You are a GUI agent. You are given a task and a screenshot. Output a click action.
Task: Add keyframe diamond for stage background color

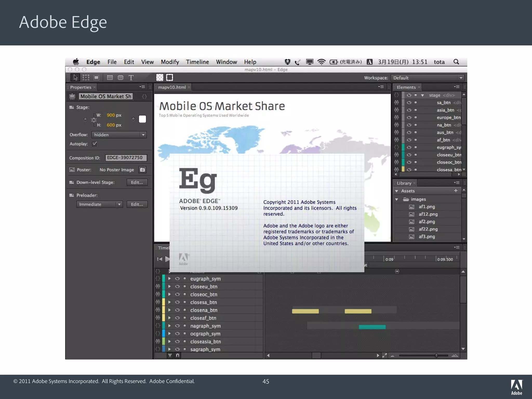pos(133,119)
